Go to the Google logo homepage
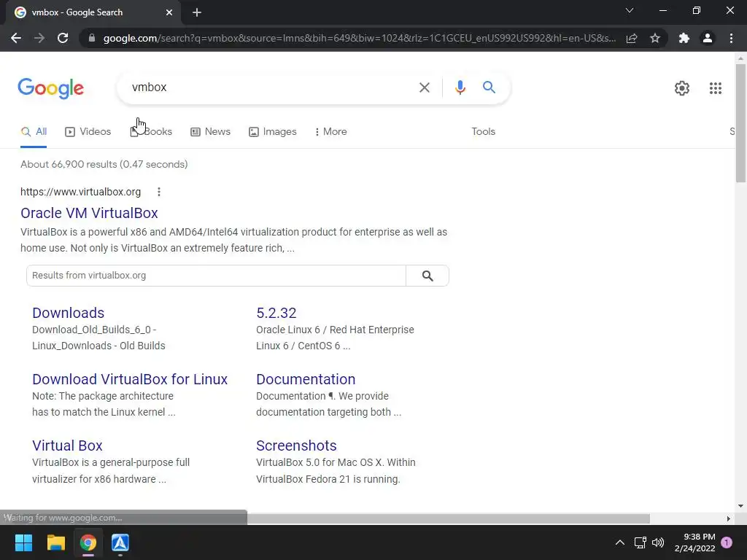Screen dimensions: 747x560 (x=51, y=88)
